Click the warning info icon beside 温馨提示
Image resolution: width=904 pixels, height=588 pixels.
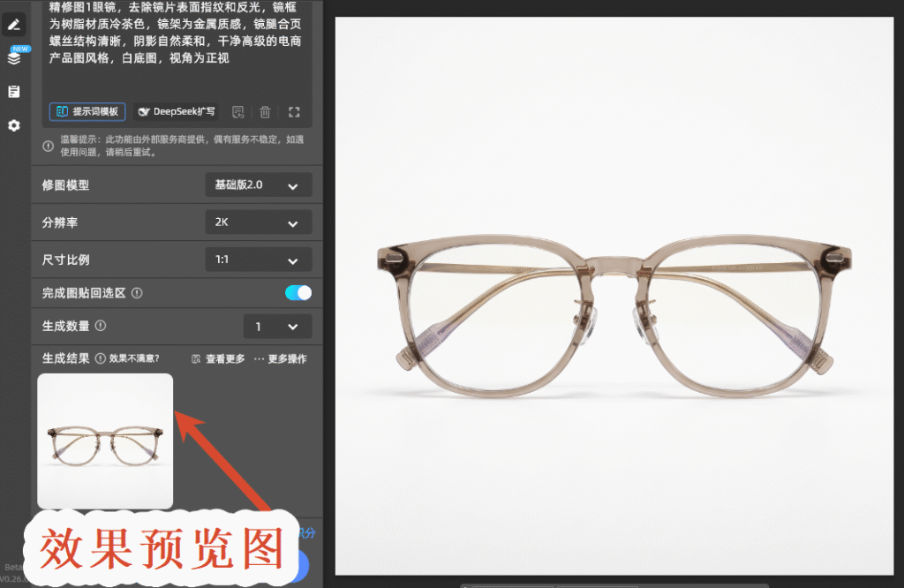[x=49, y=146]
